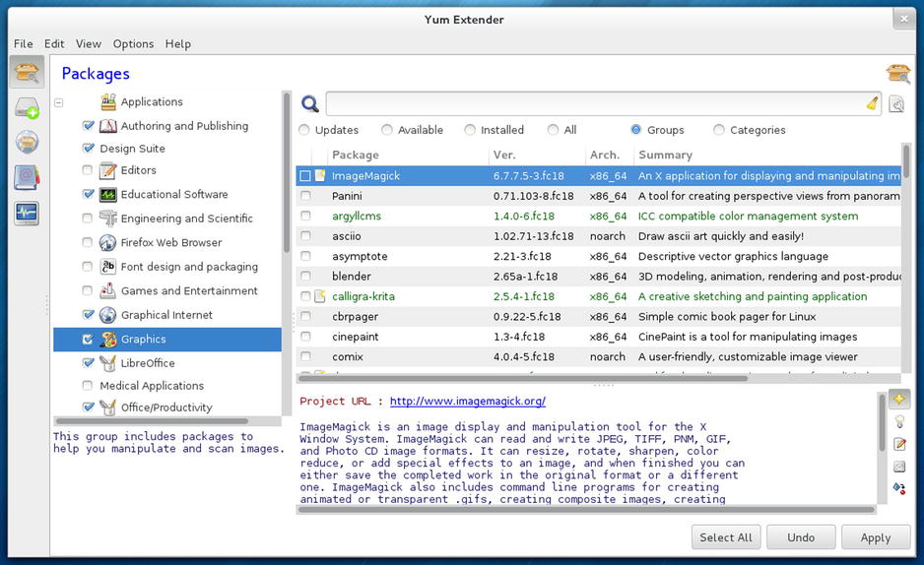
Task: Focus the package search input field
Action: pyautogui.click(x=595, y=103)
